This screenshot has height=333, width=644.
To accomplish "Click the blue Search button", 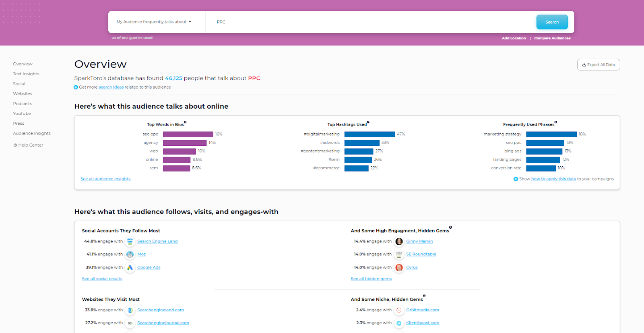I will pyautogui.click(x=552, y=22).
